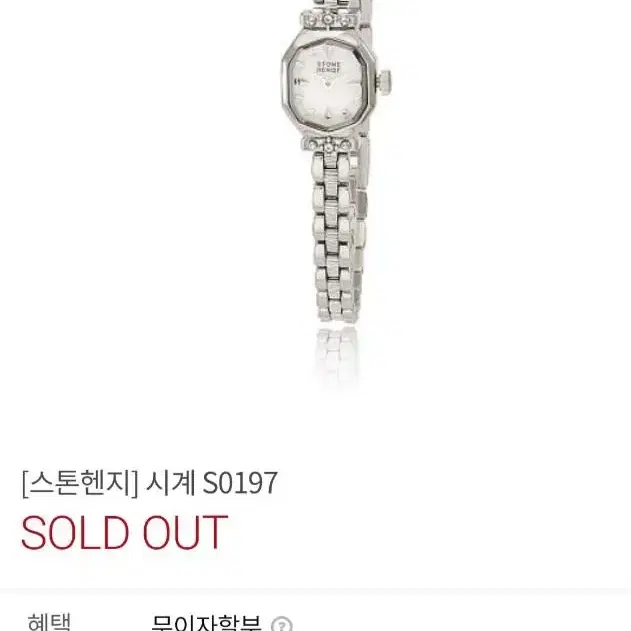Select the model number S0197

240,483
